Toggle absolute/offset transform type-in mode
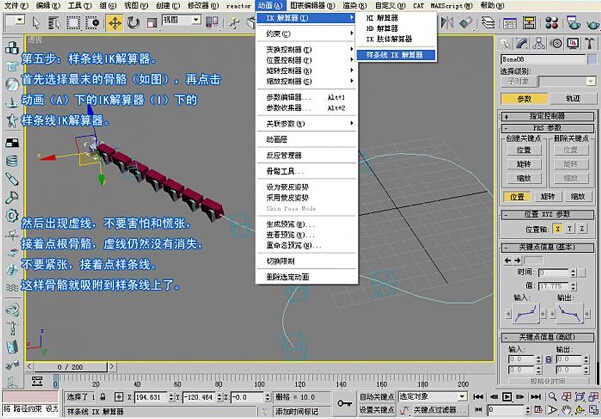The height and width of the screenshot is (419, 601). pyautogui.click(x=119, y=397)
